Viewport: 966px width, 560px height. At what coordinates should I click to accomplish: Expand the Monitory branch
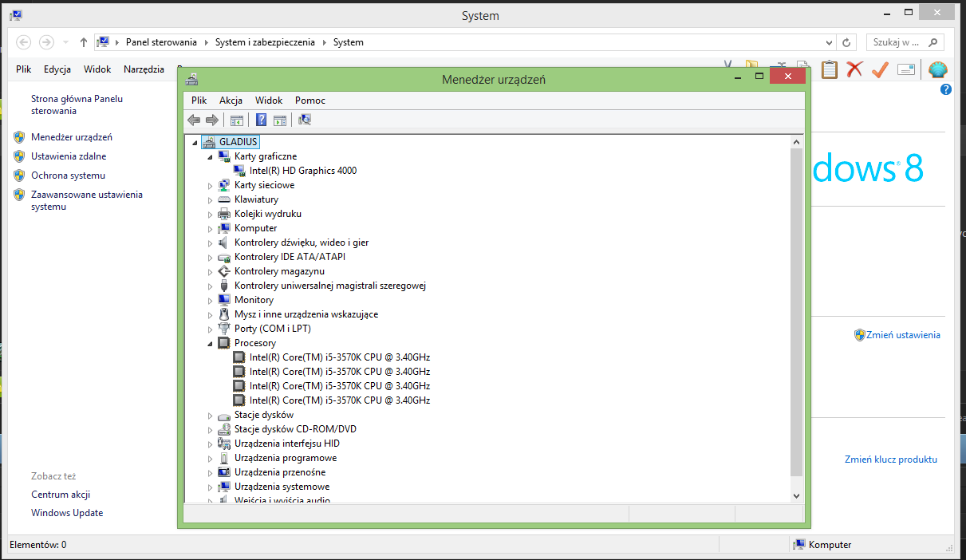tap(211, 301)
